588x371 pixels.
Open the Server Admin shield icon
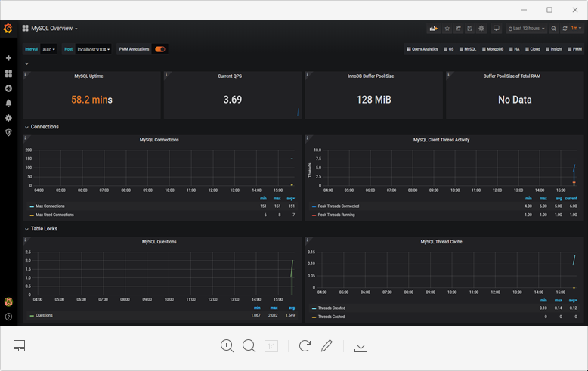pyautogui.click(x=8, y=133)
